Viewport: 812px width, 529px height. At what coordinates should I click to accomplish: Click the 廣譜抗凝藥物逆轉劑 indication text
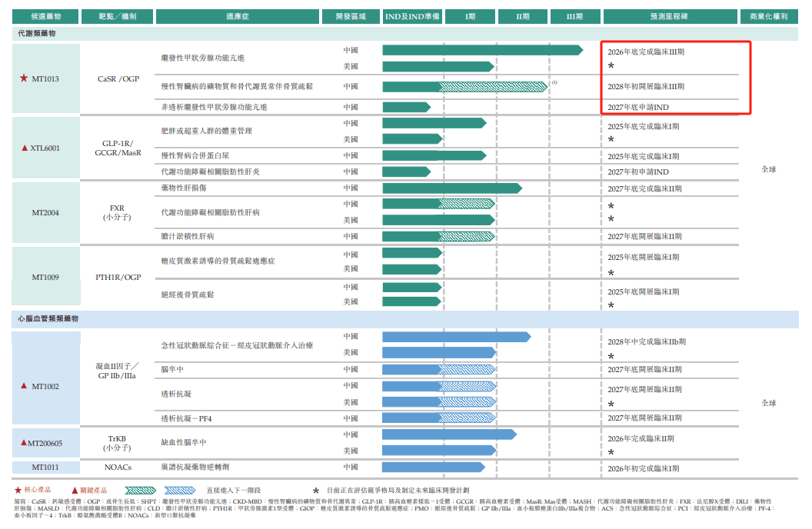[196, 467]
